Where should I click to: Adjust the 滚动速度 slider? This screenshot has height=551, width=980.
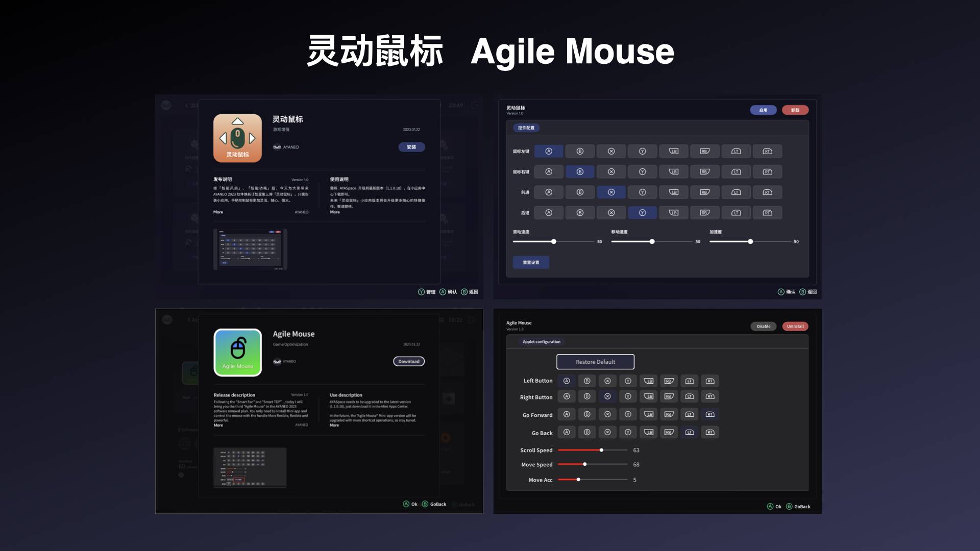tap(553, 241)
